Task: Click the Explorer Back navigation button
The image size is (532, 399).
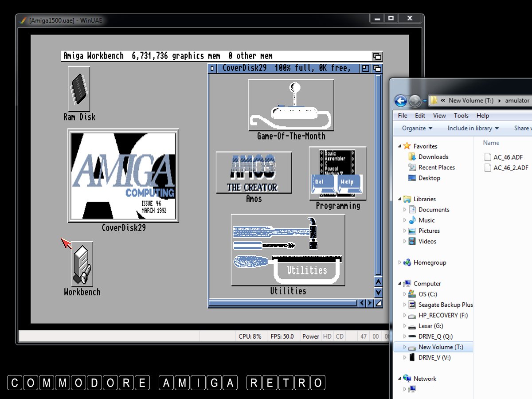Action: coord(400,101)
